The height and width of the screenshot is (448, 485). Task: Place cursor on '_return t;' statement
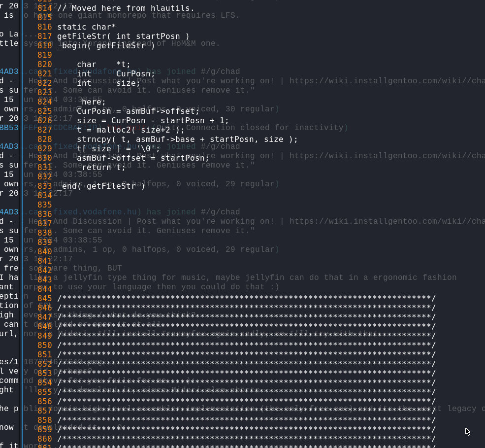(101, 168)
